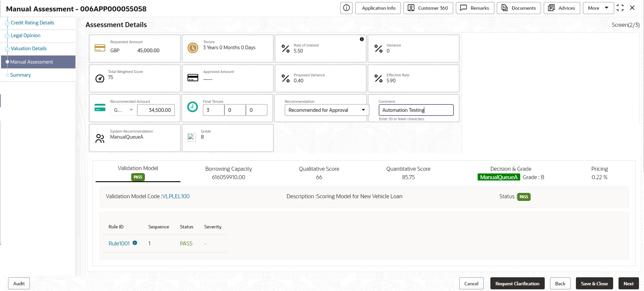Screen dimensions: 644x291
Task: Go to Valuation Details step
Action: 29,49
